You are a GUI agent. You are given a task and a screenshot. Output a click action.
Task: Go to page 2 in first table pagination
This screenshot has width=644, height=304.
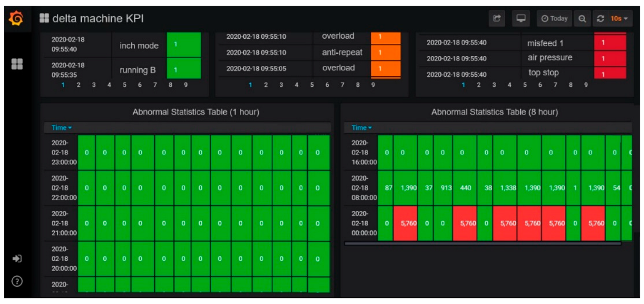point(79,85)
